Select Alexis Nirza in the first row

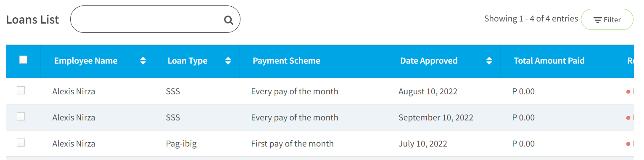[74, 91]
